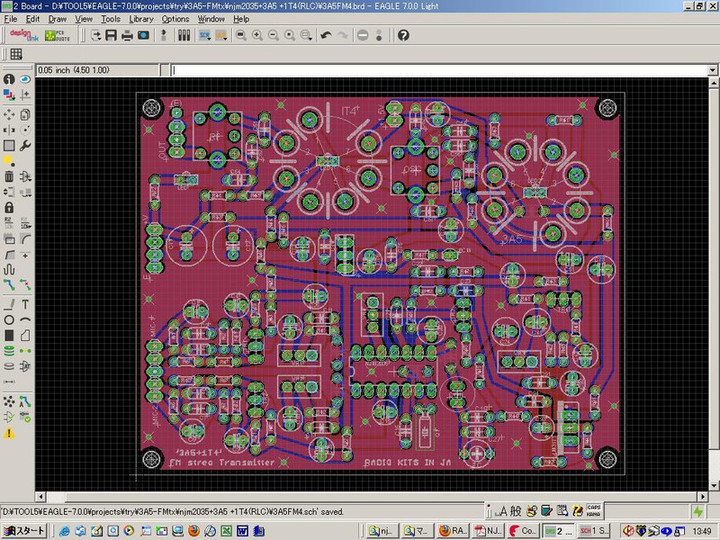
Task: Open the Help question mark icon
Action: point(403,35)
